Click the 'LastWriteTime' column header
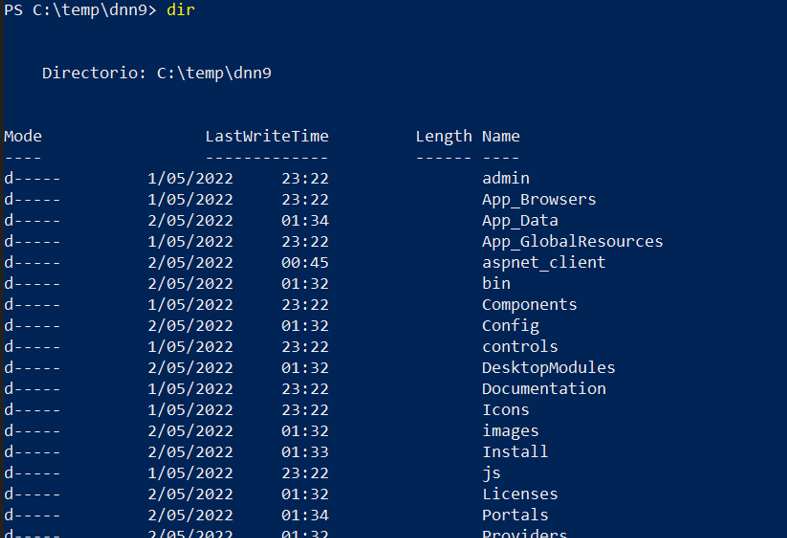 pyautogui.click(x=267, y=136)
